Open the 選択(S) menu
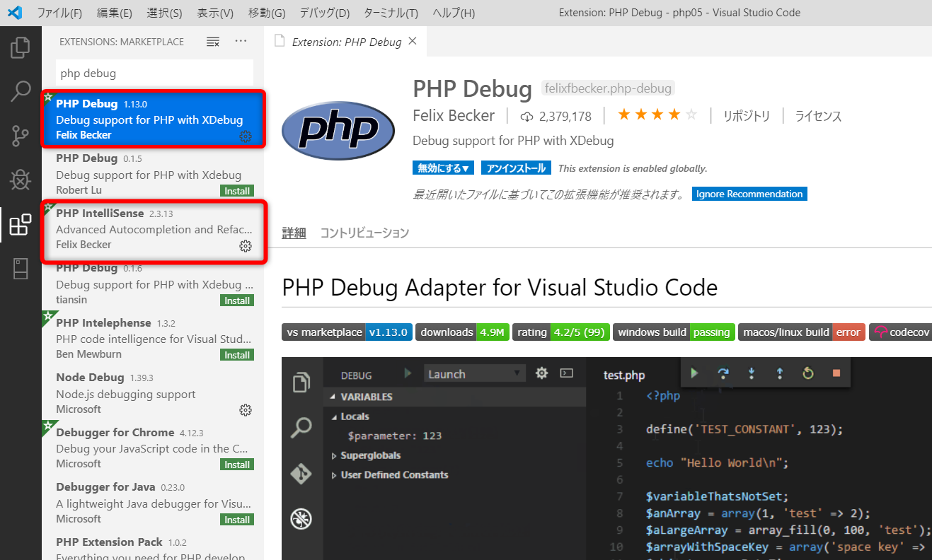 click(164, 13)
